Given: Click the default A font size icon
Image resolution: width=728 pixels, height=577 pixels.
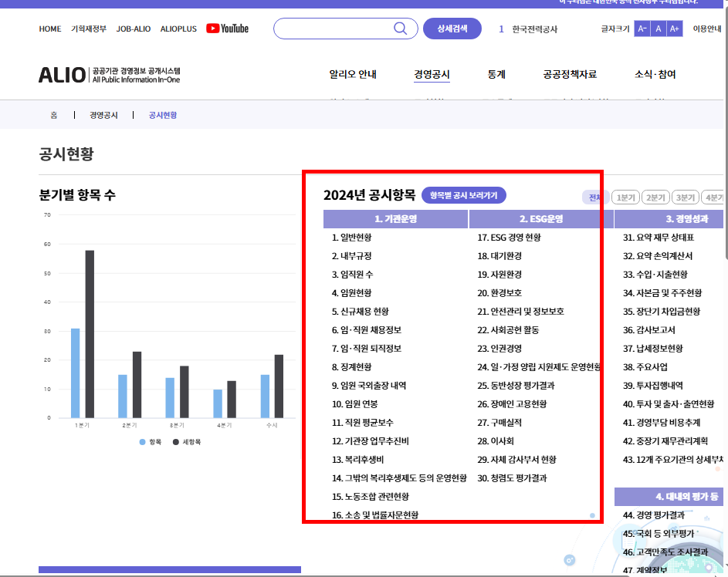Looking at the screenshot, I should click(x=658, y=29).
